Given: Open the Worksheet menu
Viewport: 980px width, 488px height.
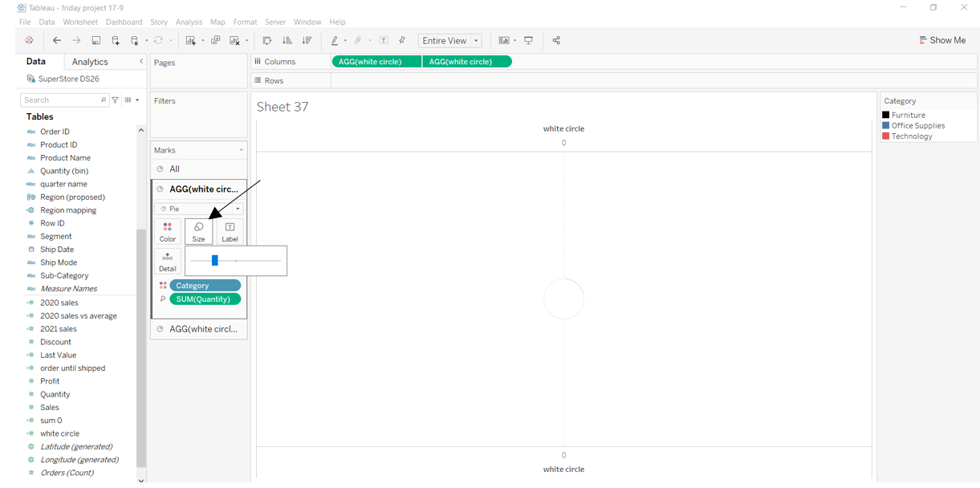Looking at the screenshot, I should coord(80,22).
